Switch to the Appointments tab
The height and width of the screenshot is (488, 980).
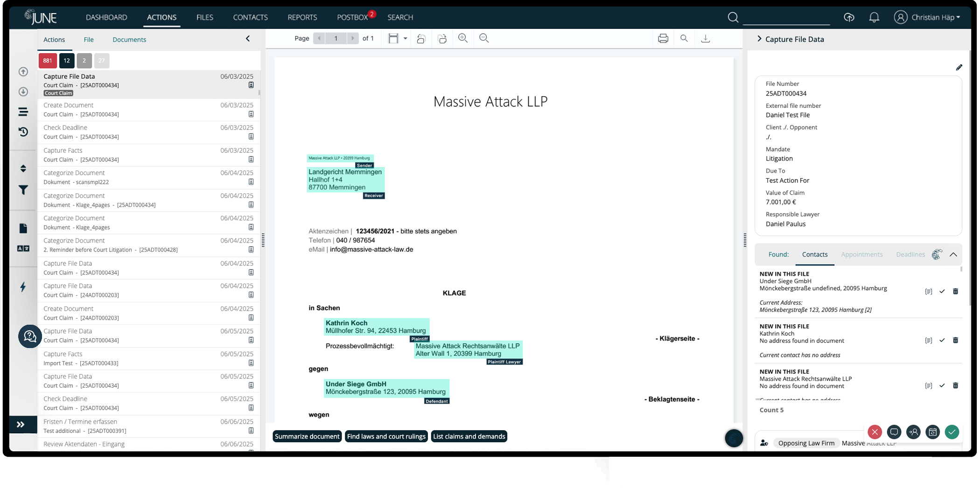[861, 255]
